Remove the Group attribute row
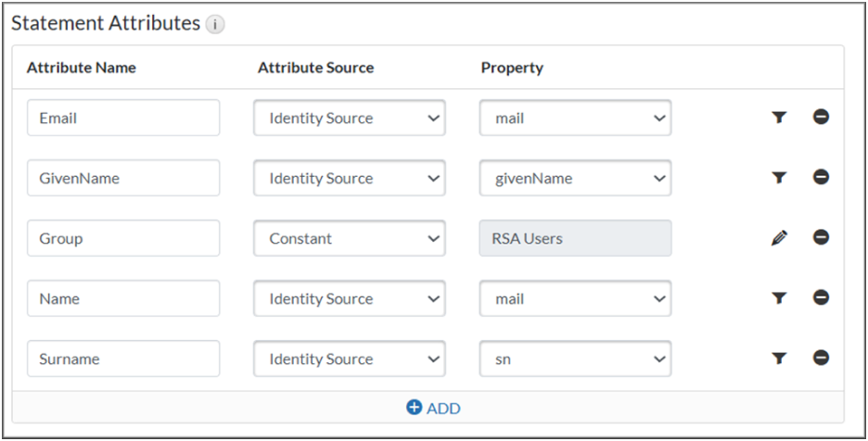This screenshot has width=868, height=441. pyautogui.click(x=821, y=238)
